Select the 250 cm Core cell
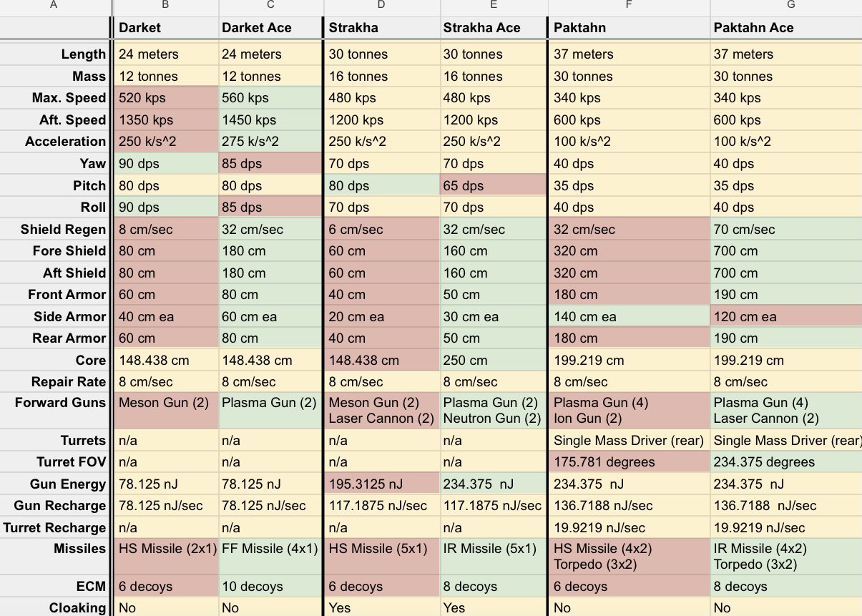 click(x=494, y=361)
